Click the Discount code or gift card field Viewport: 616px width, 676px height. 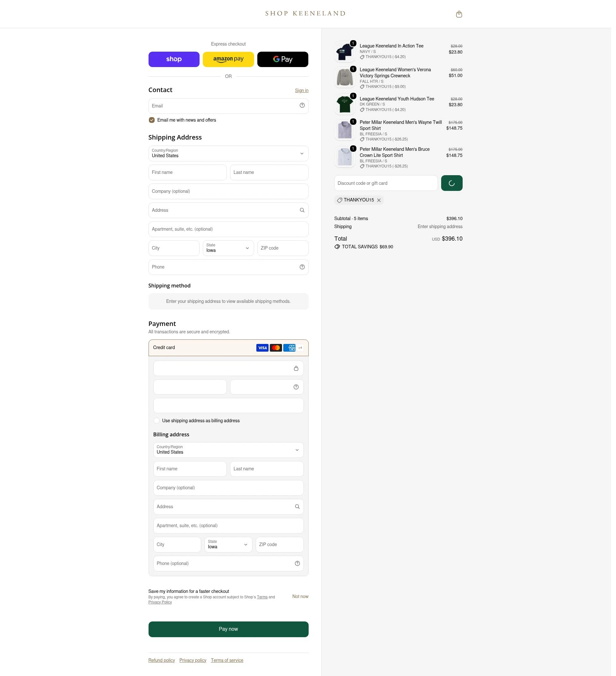pos(389,184)
